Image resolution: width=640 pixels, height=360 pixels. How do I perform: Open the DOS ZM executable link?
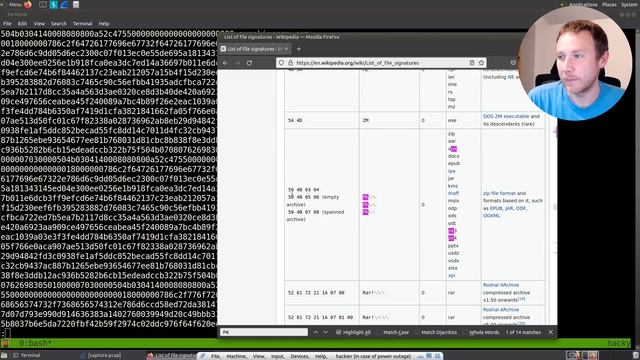coord(506,116)
